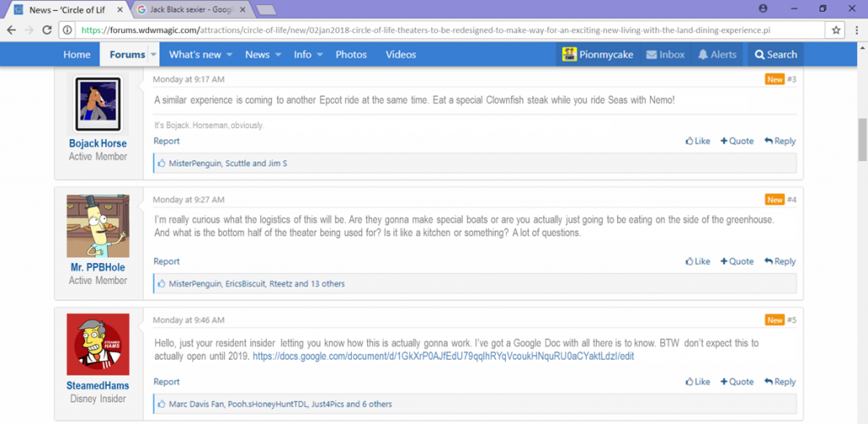Viewport: 868px width, 424px height.
Task: Quote post #5 by SteamedHams
Action: tap(737, 382)
